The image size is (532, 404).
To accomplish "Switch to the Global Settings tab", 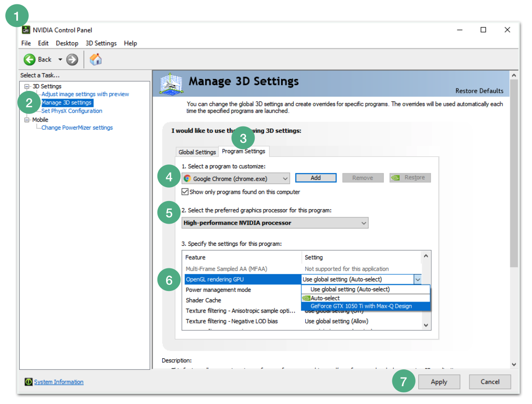I will [x=197, y=152].
